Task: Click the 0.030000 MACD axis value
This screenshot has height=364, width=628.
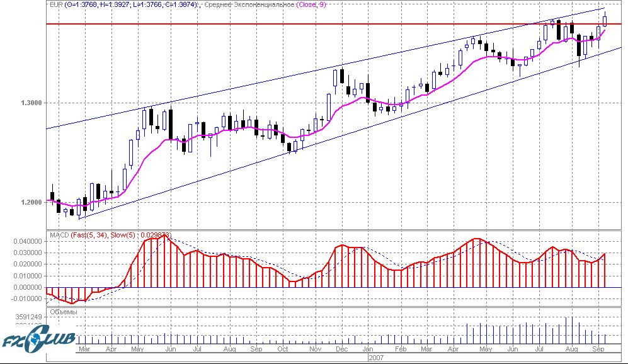Action: pyautogui.click(x=28, y=253)
